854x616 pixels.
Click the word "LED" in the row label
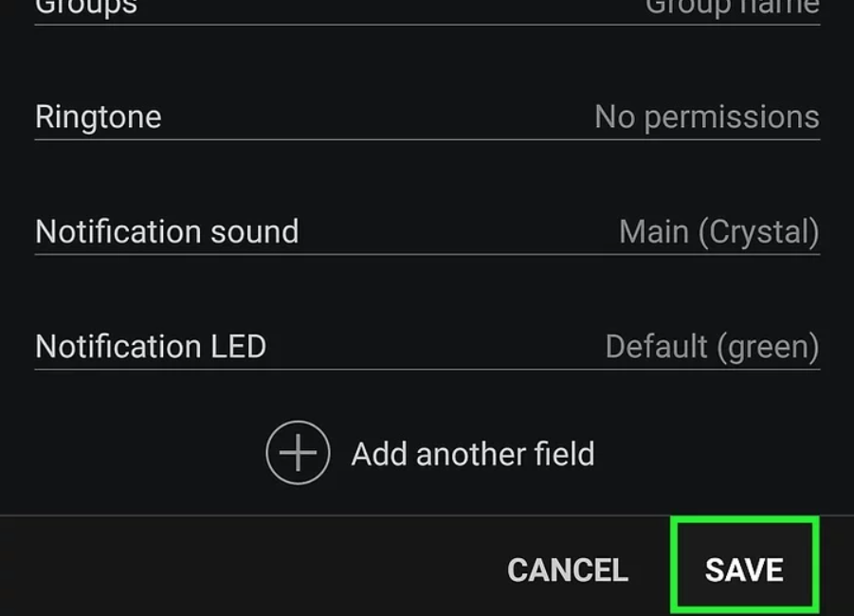tap(238, 347)
